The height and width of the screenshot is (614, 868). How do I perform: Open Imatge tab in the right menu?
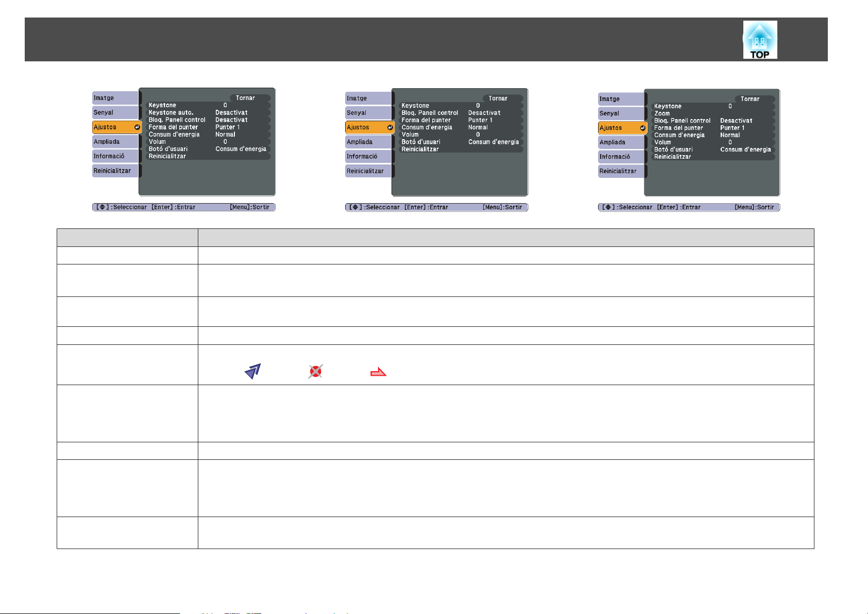(621, 99)
